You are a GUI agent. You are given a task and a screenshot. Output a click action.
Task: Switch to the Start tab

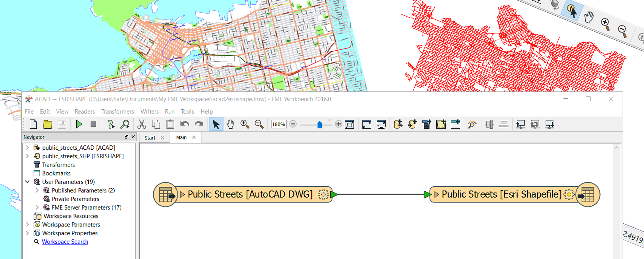click(150, 138)
